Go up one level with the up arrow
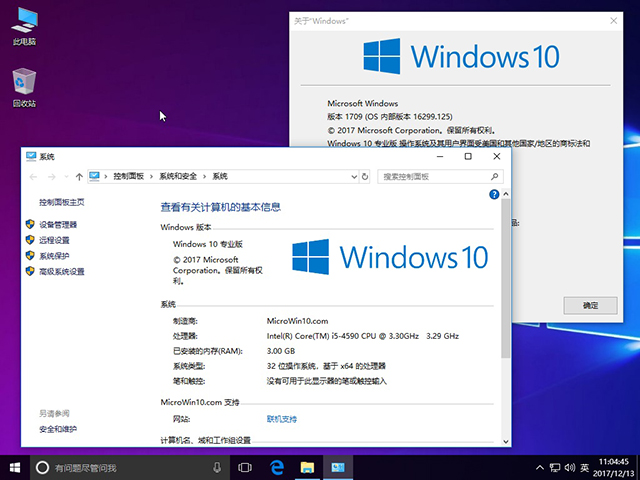 [x=79, y=177]
